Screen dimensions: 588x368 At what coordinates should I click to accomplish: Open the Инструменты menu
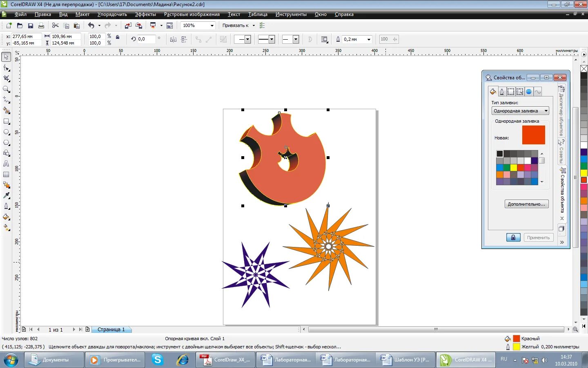point(291,14)
